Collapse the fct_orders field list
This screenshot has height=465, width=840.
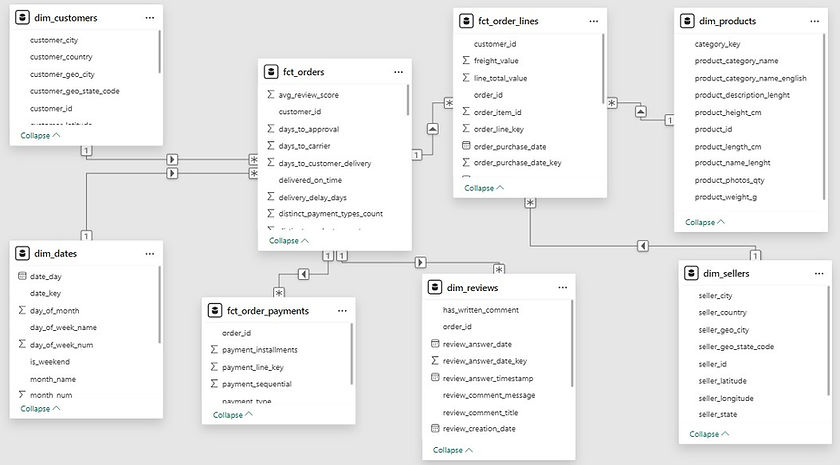tap(289, 241)
